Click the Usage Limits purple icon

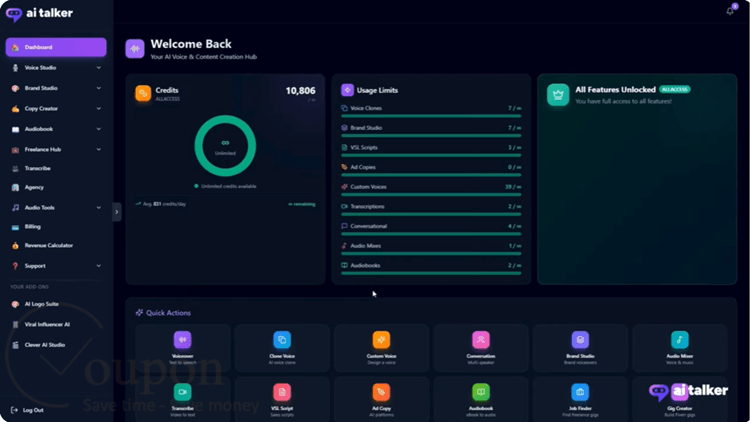click(x=347, y=90)
